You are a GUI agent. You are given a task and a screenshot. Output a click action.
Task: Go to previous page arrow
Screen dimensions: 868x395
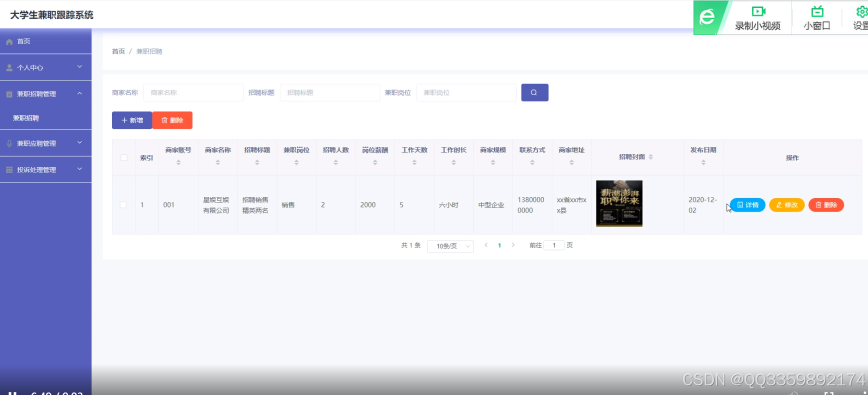[x=486, y=245]
